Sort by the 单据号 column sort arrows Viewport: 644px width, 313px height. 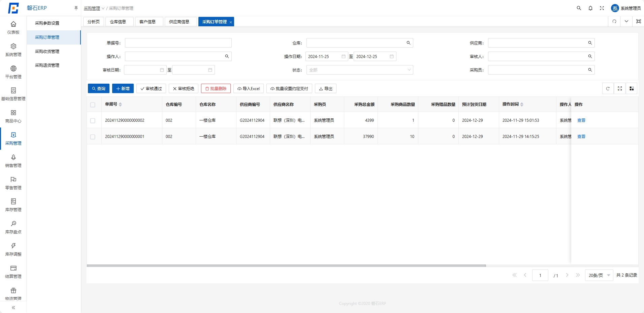pyautogui.click(x=120, y=105)
